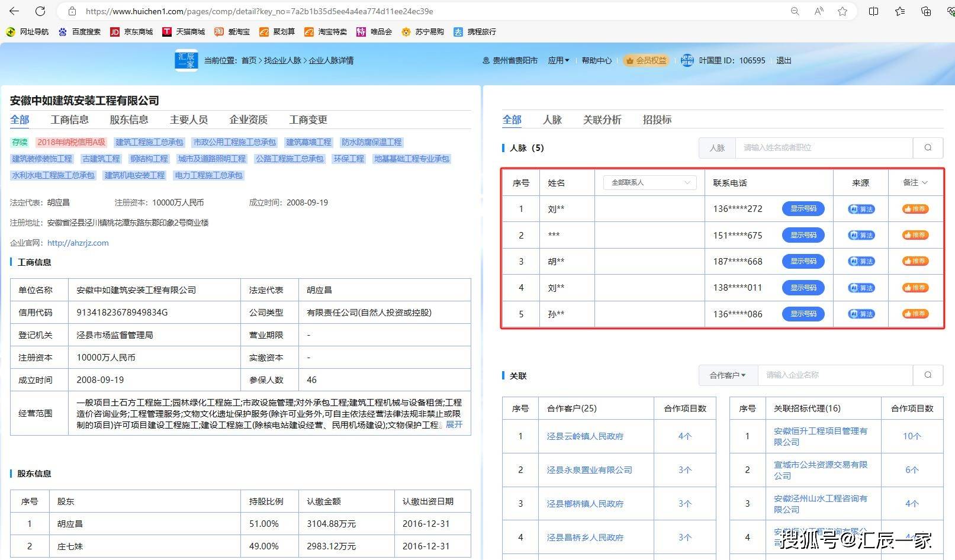The height and width of the screenshot is (560, 955).
Task: Open 宣城市公共资源交易有限公司 link
Action: (821, 470)
